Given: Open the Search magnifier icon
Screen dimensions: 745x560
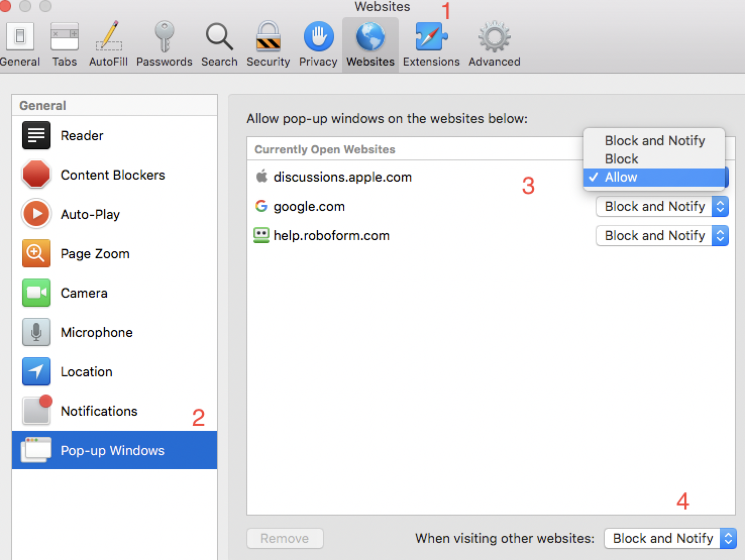Looking at the screenshot, I should (219, 36).
